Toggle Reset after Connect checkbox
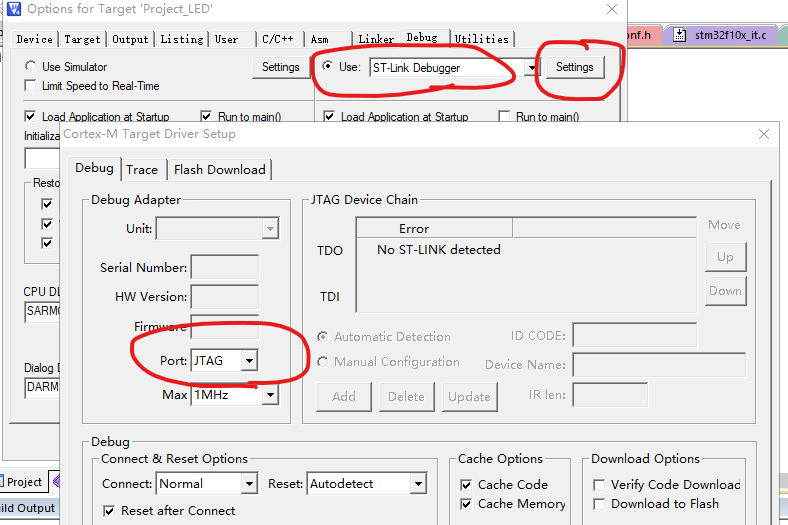 [109, 511]
